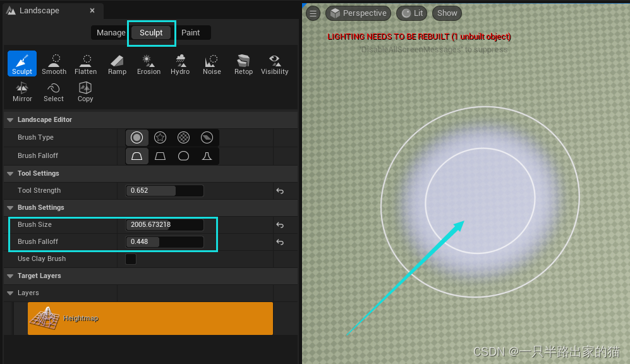630x364 pixels.
Task: Pick the linear brush falloff
Action: pyautogui.click(x=160, y=156)
